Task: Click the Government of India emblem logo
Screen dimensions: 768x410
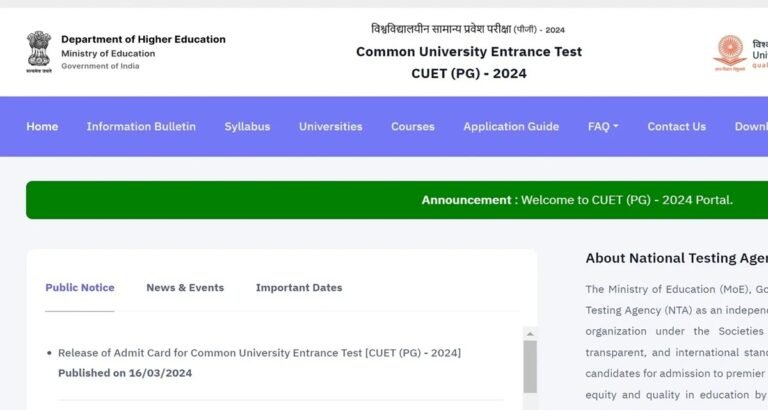Action: click(x=39, y=52)
